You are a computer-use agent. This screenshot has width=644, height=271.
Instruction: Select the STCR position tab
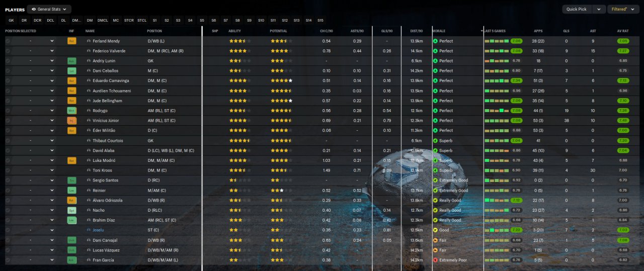coord(129,21)
